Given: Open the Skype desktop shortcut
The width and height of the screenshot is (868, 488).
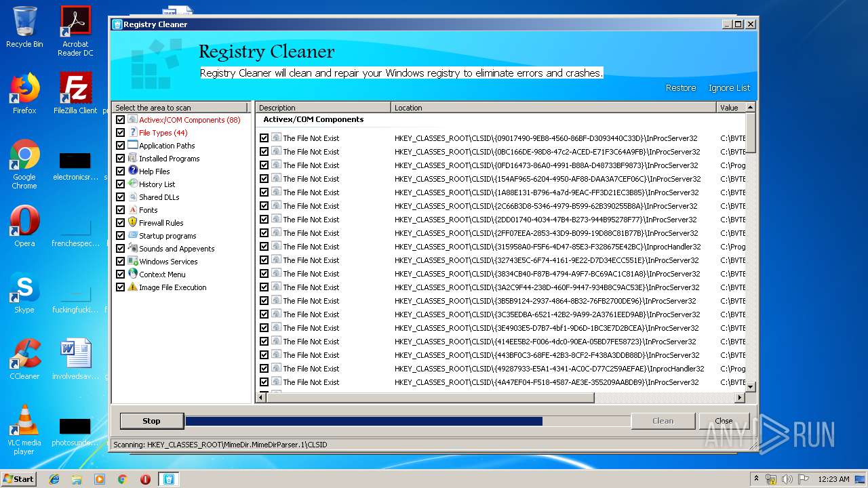Looking at the screenshot, I should point(24,293).
